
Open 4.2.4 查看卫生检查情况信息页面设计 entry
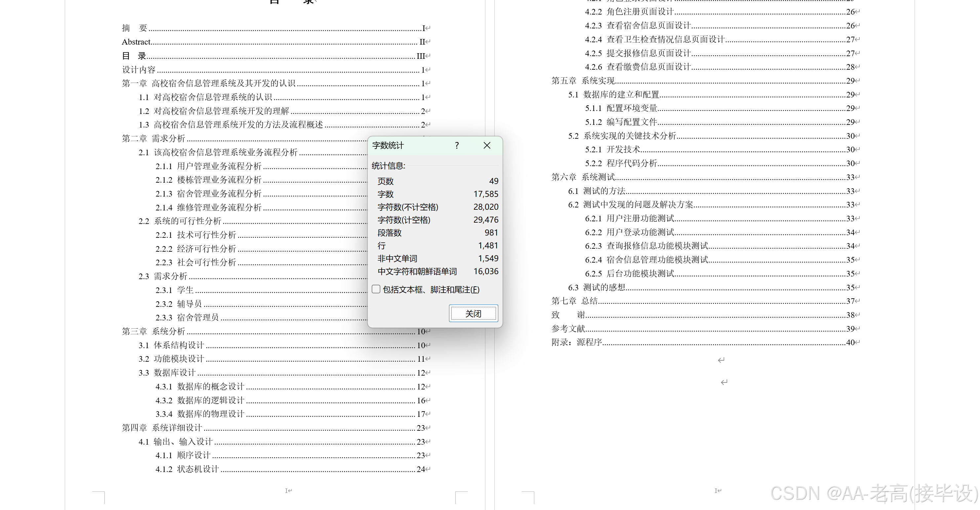(654, 40)
